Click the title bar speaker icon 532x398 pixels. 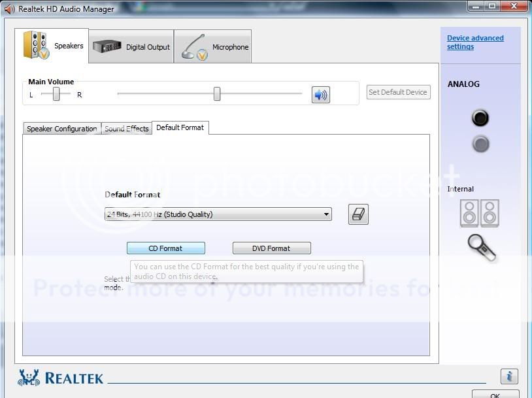click(x=10, y=9)
